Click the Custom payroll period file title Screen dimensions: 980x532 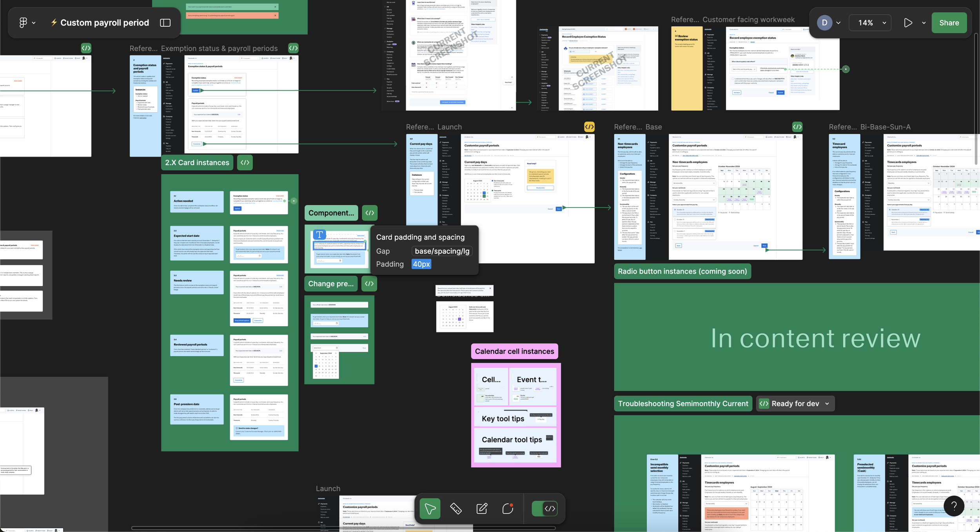104,23
